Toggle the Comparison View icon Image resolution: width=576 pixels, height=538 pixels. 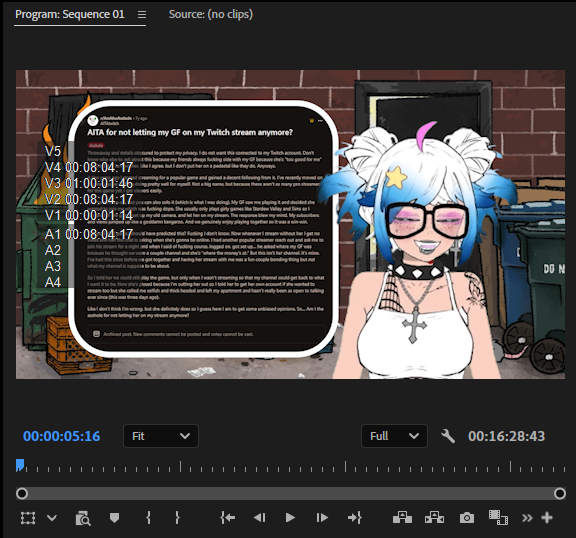[498, 517]
